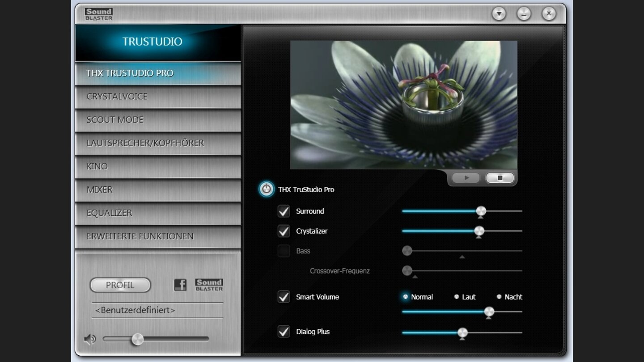644x362 pixels.
Task: Open the EQUALIZER section
Action: coord(158,213)
